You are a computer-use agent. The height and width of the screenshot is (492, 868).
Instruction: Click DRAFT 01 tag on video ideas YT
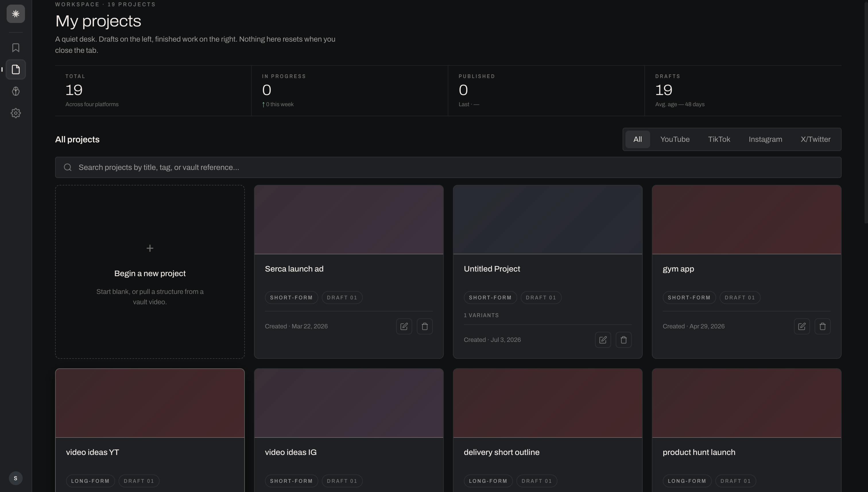139,481
